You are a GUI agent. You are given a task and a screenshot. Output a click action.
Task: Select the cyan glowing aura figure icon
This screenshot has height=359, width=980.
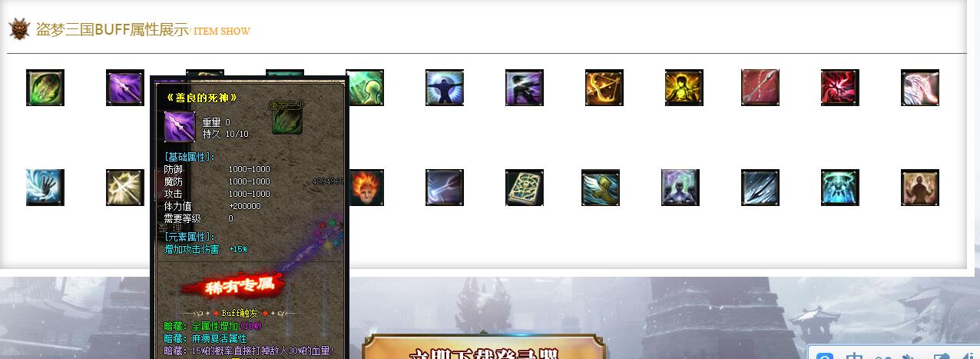(840, 188)
